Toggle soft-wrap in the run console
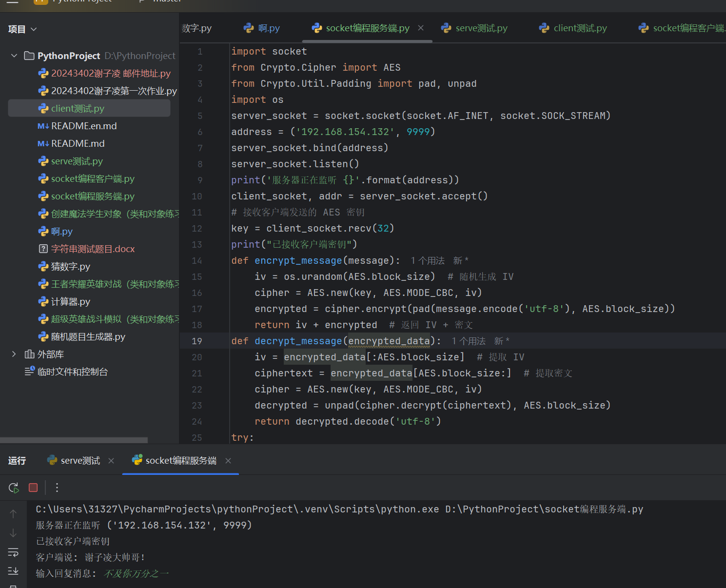 [13, 552]
